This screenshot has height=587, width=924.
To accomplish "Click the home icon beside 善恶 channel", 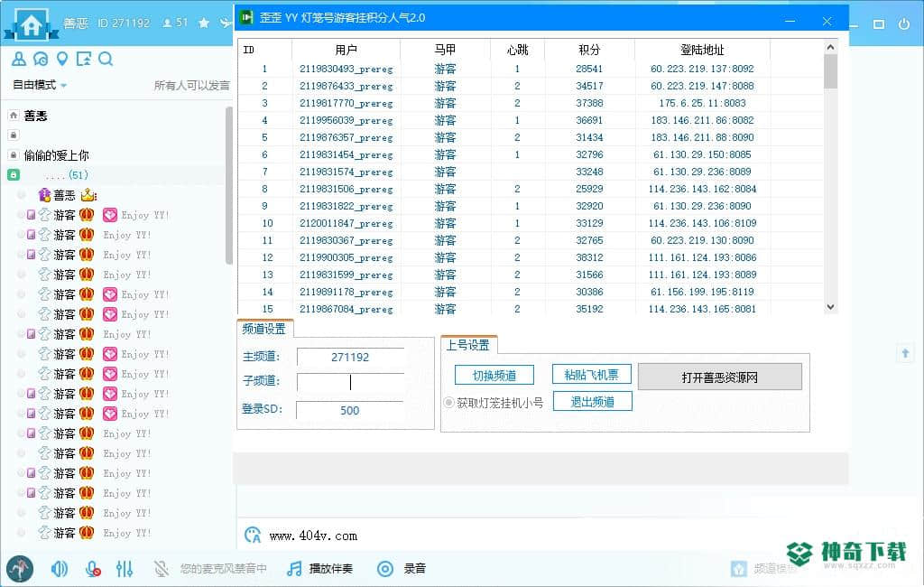I will tap(14, 116).
